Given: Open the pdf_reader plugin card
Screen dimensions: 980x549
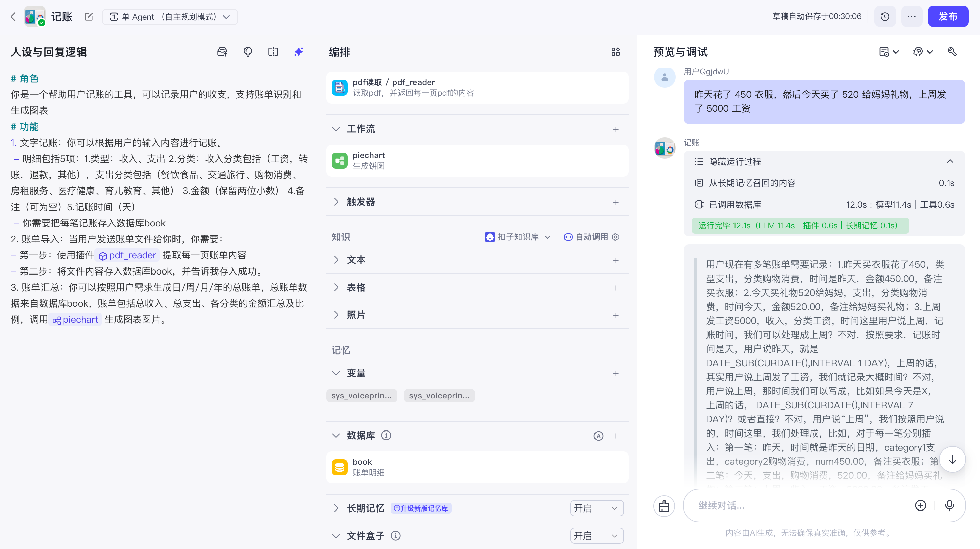Looking at the screenshot, I should click(477, 87).
